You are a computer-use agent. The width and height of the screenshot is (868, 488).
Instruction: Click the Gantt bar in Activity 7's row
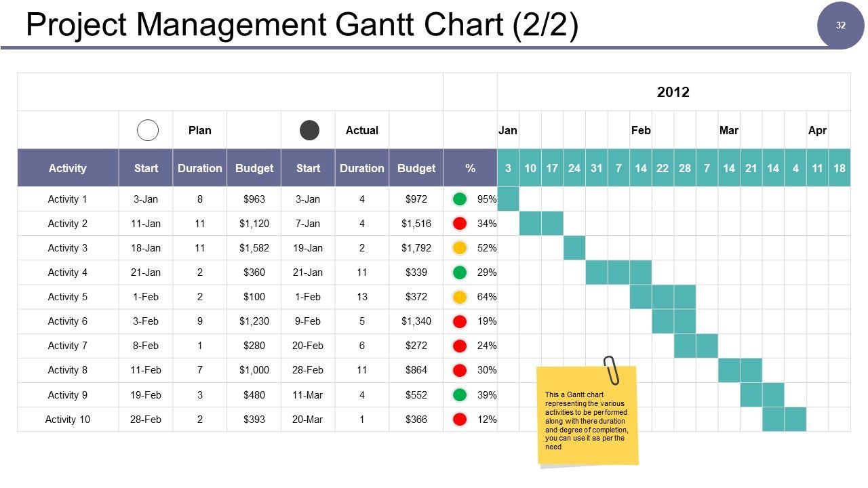click(696, 346)
